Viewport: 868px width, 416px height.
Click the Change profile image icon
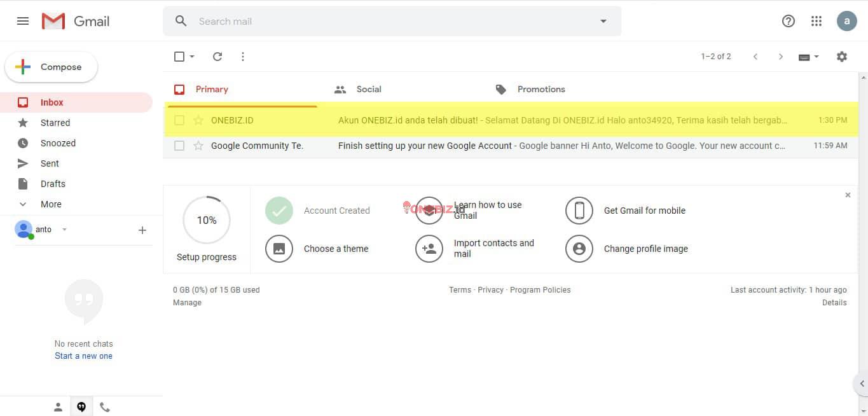(x=579, y=249)
